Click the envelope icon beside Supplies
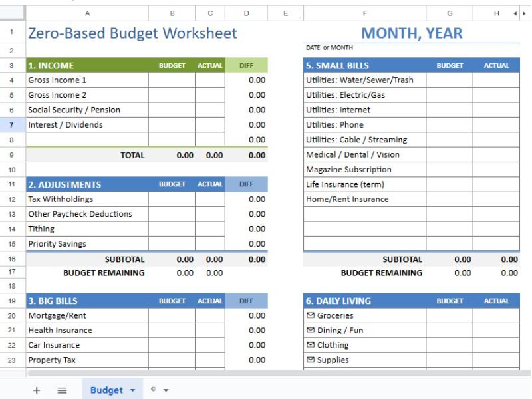 [310, 360]
